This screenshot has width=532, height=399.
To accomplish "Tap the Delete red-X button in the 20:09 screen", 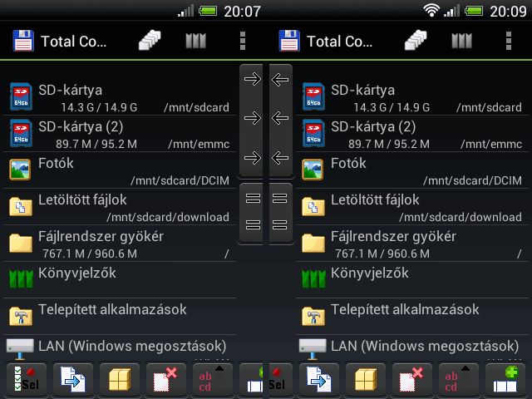I will [x=412, y=379].
